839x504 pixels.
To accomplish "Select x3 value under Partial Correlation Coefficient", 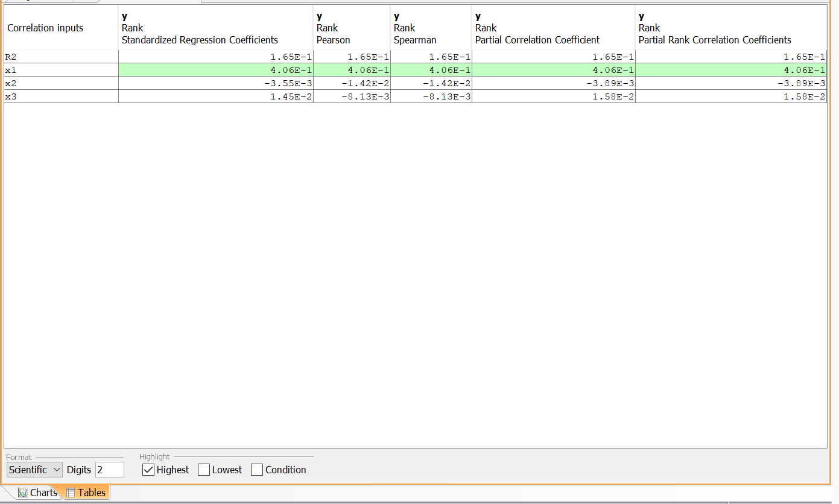I will (554, 96).
